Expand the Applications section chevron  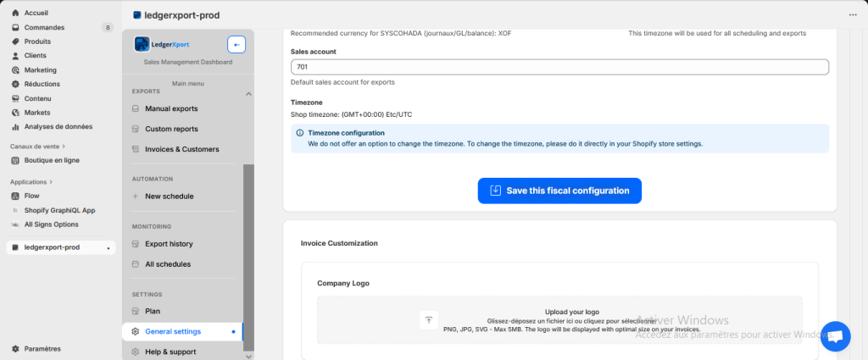pyautogui.click(x=51, y=182)
